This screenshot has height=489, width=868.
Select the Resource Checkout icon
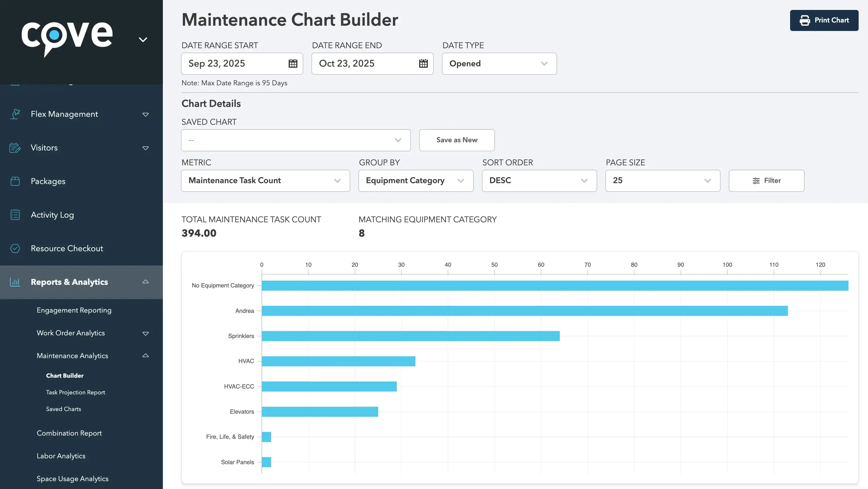tap(15, 249)
